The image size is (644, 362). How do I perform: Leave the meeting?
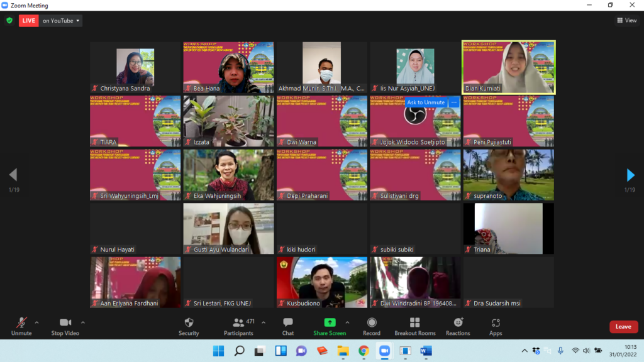click(623, 327)
